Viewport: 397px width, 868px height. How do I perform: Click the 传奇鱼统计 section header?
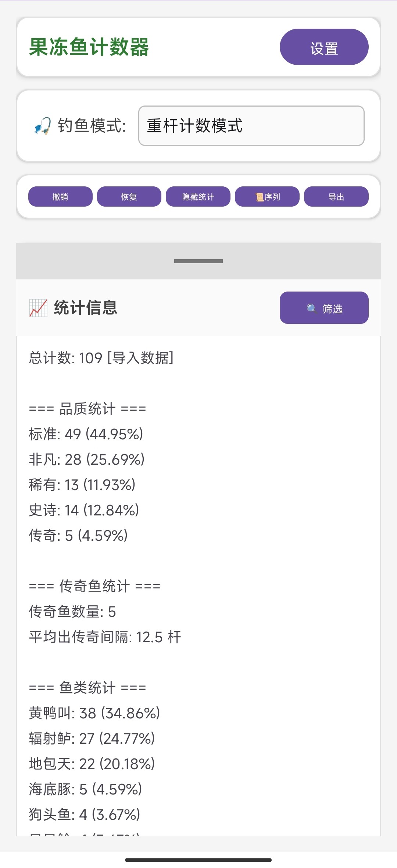[x=94, y=586]
